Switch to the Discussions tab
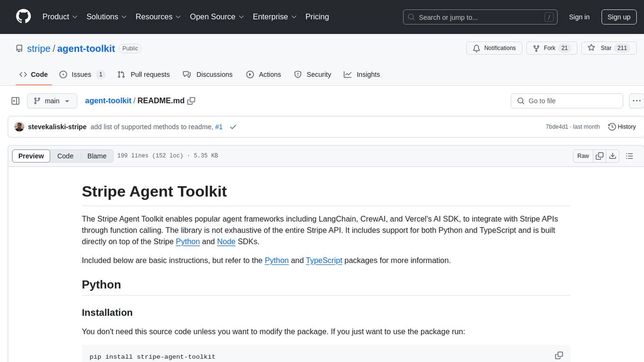The width and height of the screenshot is (644, 362). (207, 74)
